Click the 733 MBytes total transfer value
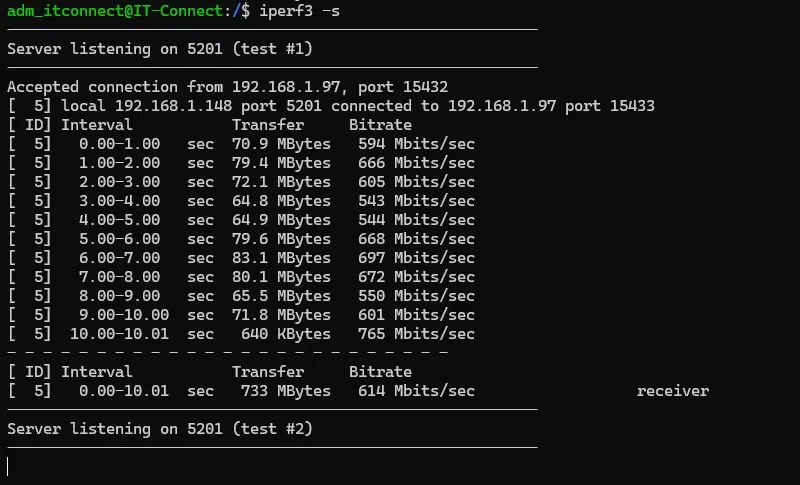 (x=286, y=391)
